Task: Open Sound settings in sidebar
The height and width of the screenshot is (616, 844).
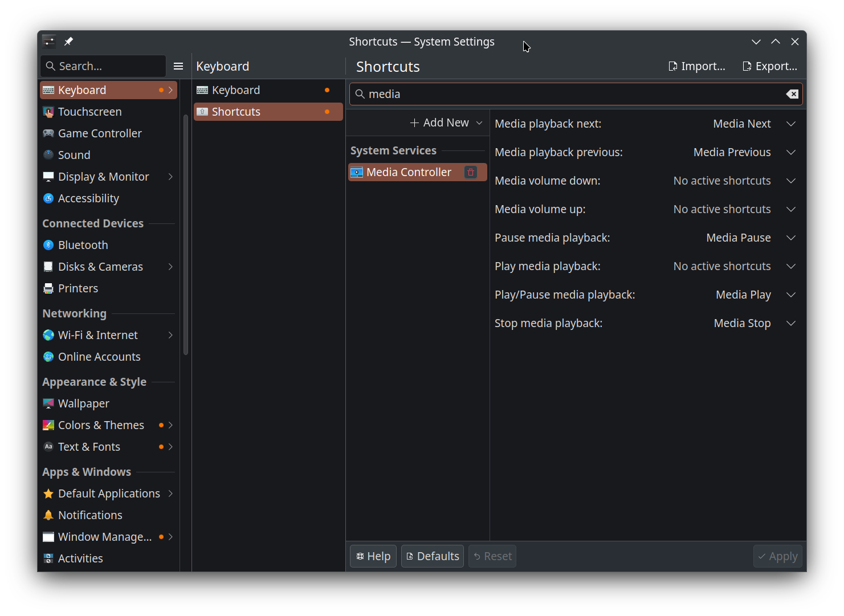Action: 74,155
